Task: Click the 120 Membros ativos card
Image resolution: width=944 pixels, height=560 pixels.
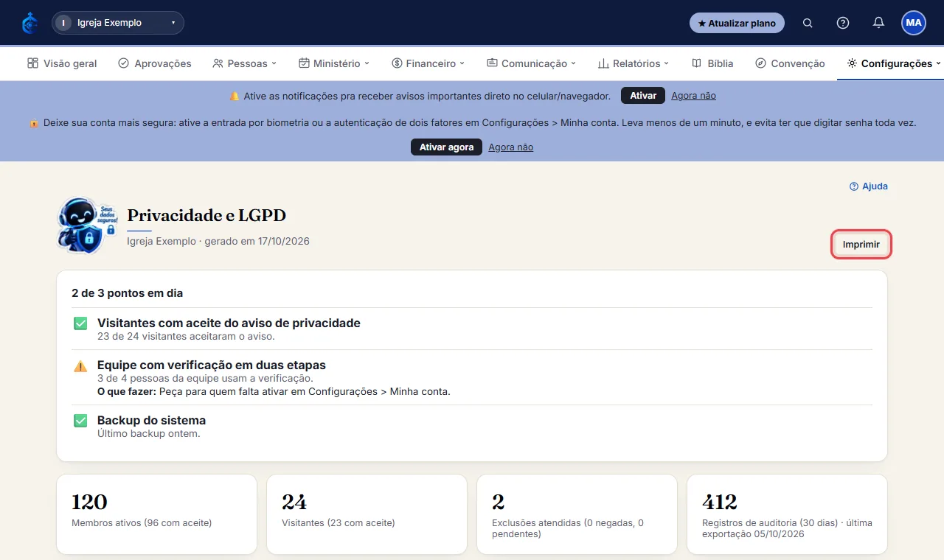Action: click(x=156, y=514)
